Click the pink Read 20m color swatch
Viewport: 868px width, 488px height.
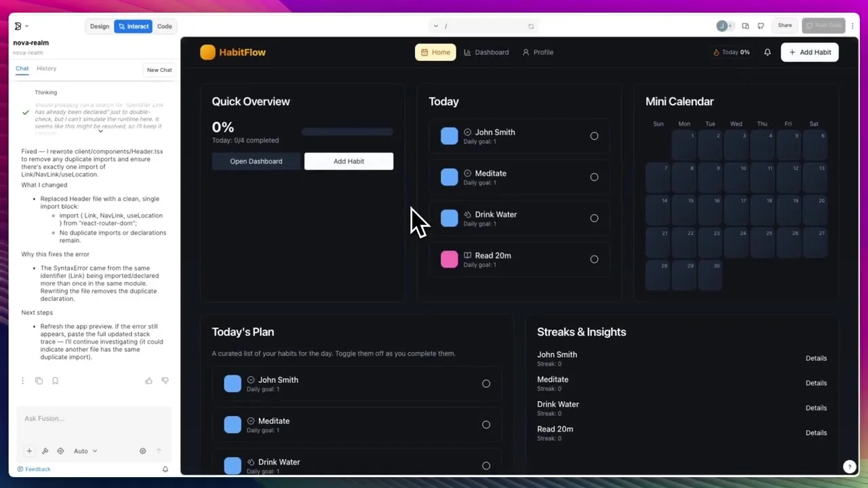pos(449,259)
